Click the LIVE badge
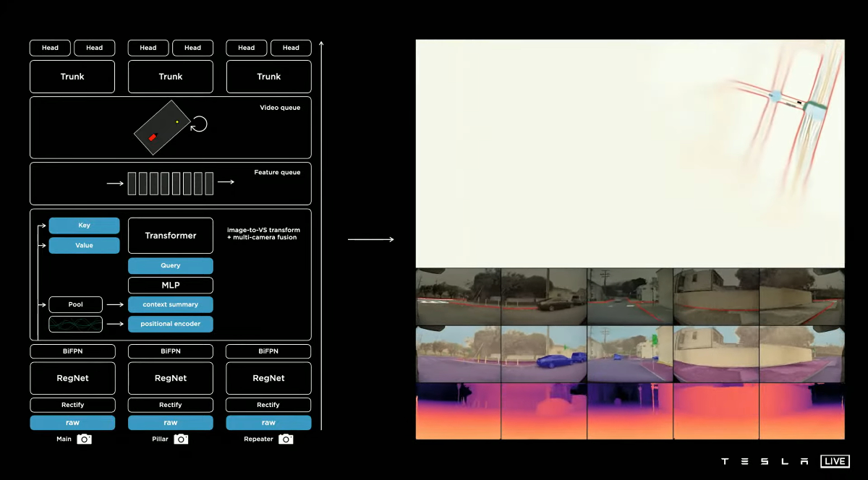 835,461
